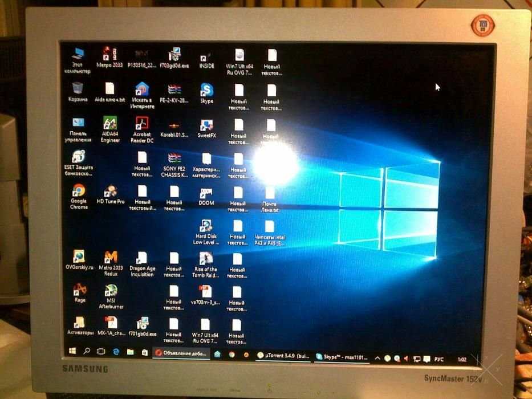
Task: Switch to the Объявление добя... Opera window
Action: pyautogui.click(x=181, y=353)
